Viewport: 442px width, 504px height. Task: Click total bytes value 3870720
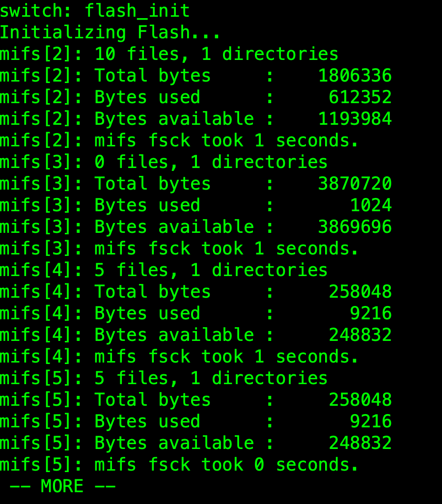click(355, 184)
